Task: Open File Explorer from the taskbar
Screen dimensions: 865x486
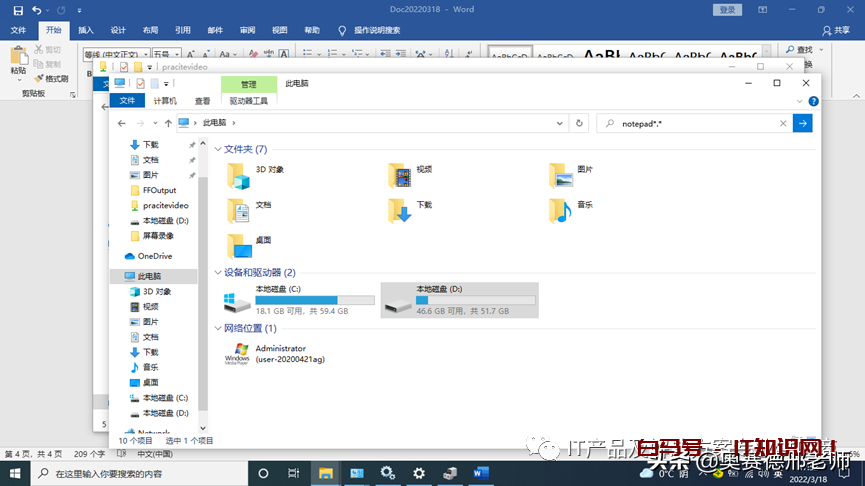Action: (325, 473)
